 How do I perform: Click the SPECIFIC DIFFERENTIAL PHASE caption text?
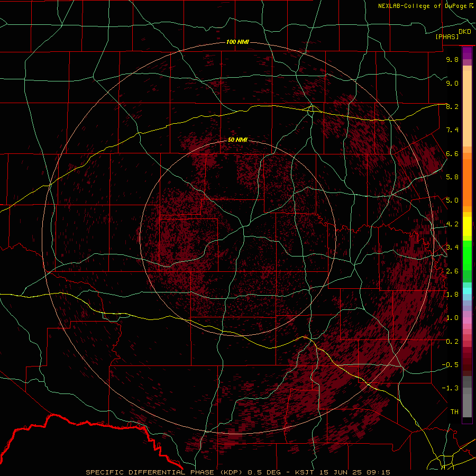click(x=150, y=472)
